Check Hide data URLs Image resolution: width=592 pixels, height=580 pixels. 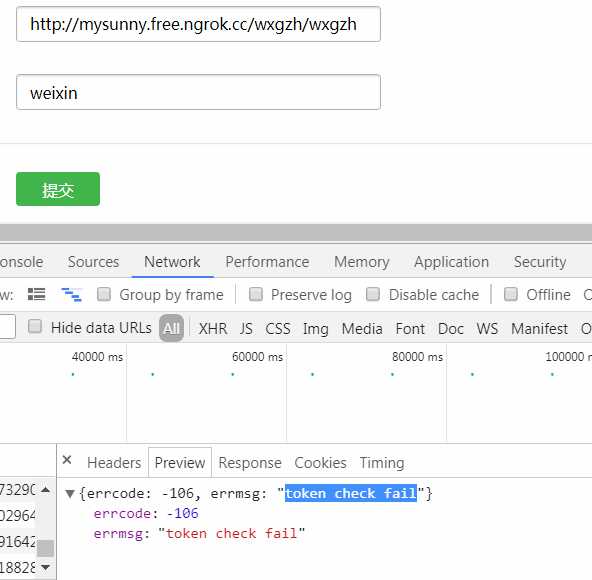[x=35, y=327]
